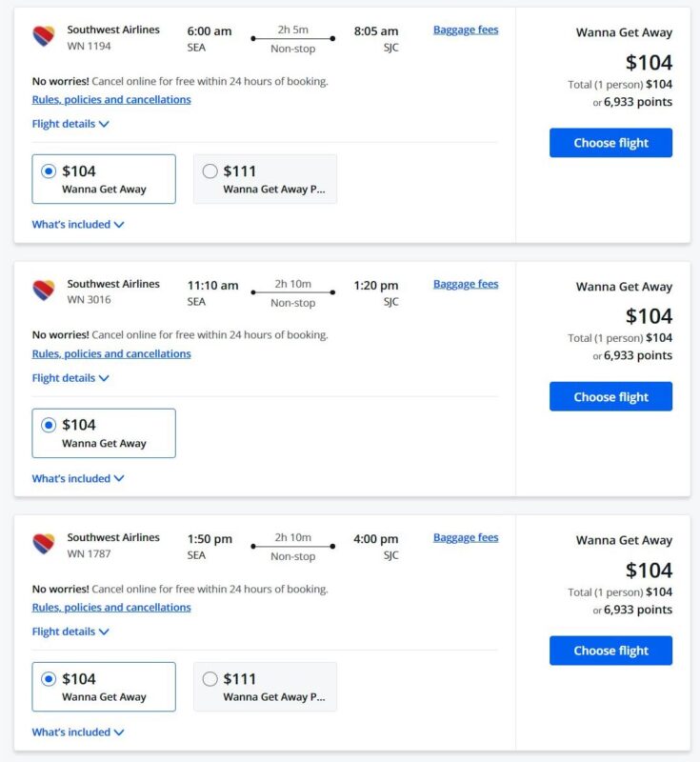View Baggage fees for flight WN 1787

coord(466,537)
